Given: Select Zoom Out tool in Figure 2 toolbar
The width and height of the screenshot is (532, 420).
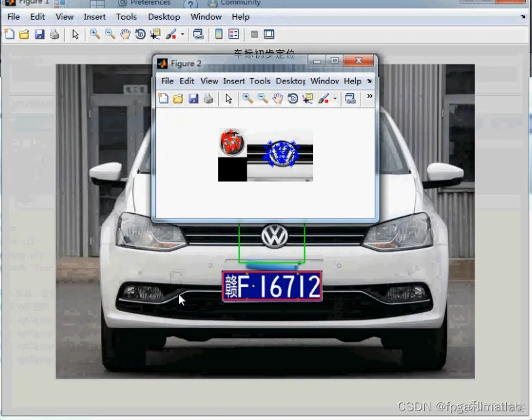Looking at the screenshot, I should coord(262,98).
